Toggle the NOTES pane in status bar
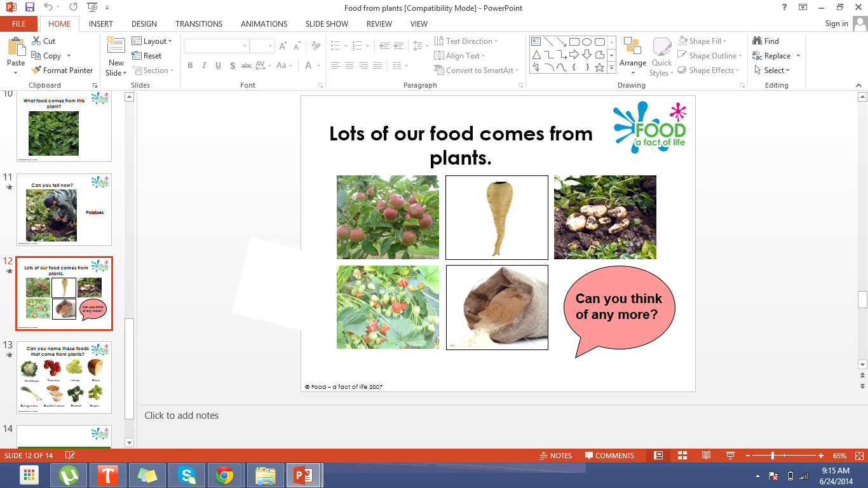 [556, 456]
